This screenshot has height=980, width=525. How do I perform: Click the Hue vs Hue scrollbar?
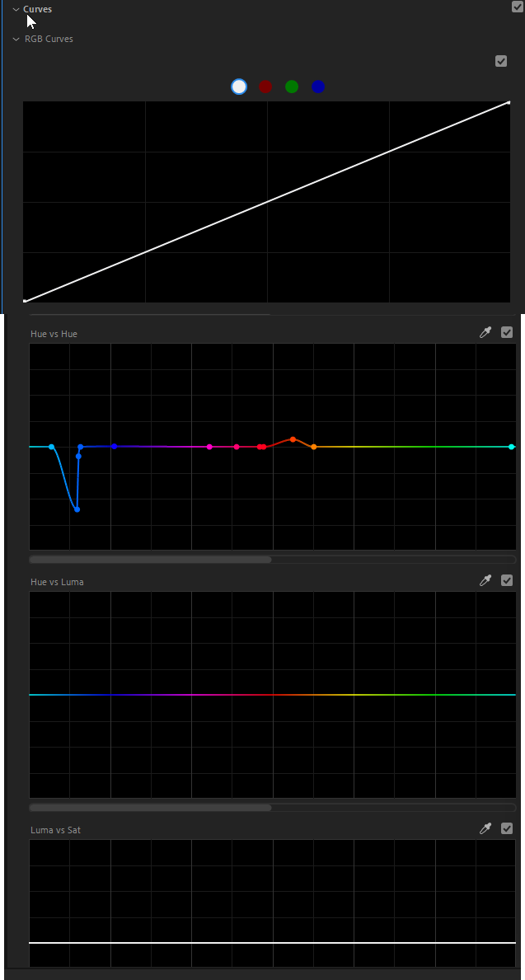[x=150, y=560]
